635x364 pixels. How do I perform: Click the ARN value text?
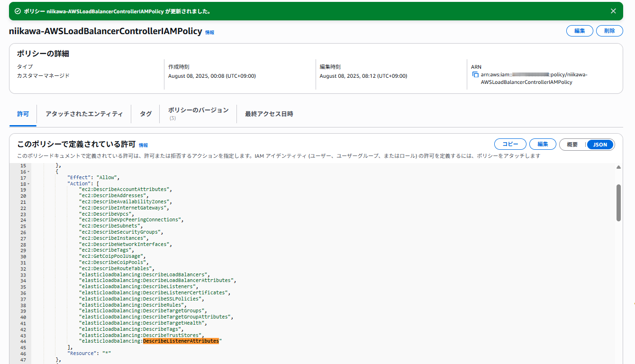(534, 78)
